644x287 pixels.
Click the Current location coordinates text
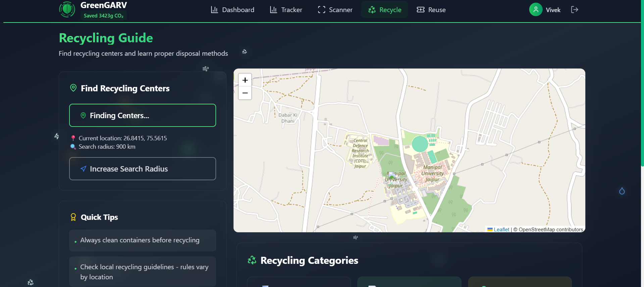pos(123,138)
